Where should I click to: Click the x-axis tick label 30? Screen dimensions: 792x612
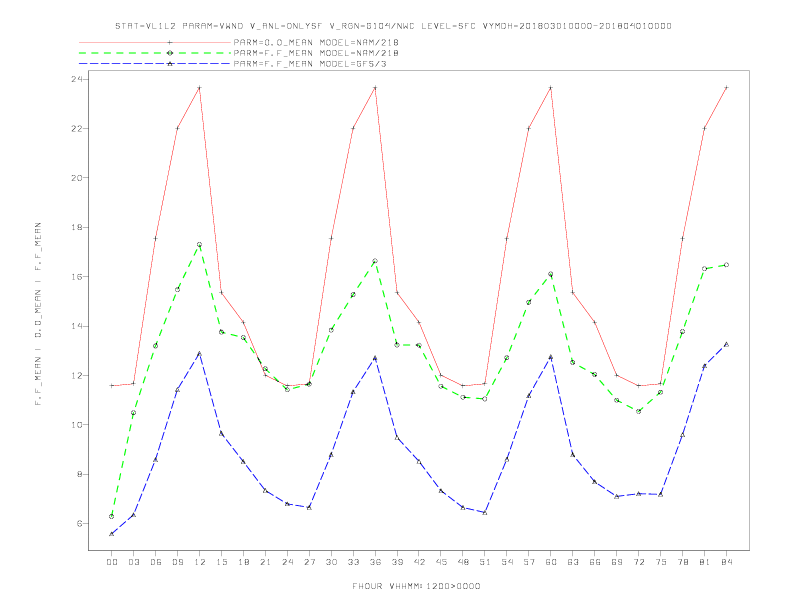coord(331,562)
